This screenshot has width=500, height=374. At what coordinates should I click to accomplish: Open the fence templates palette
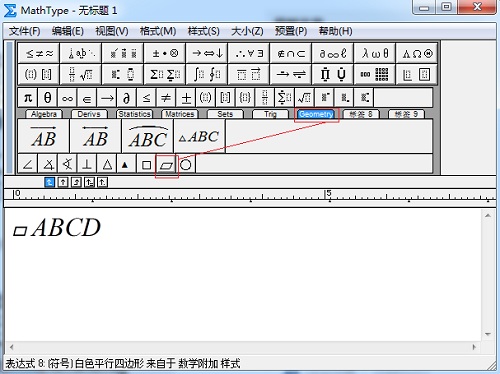pos(39,74)
